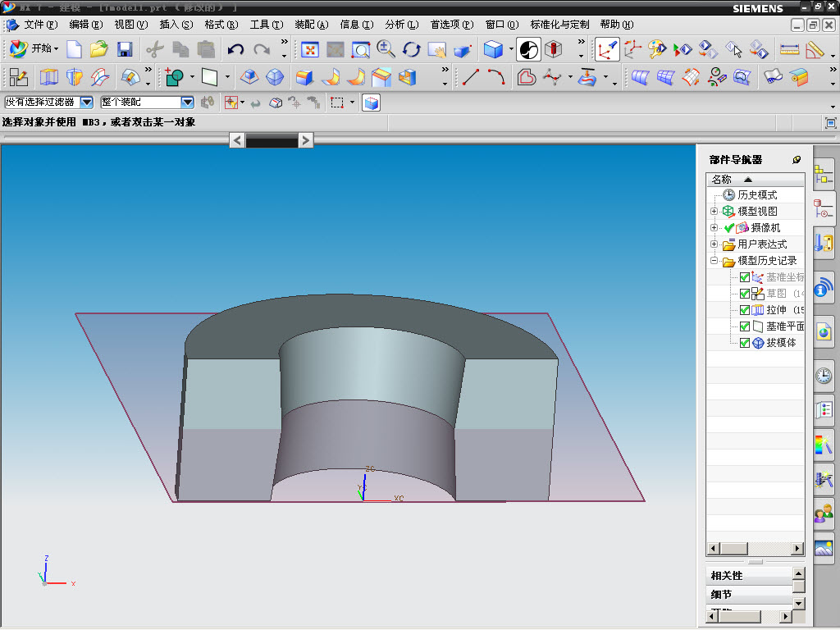Click the Undo arrow icon
The height and width of the screenshot is (630, 840).
pos(236,49)
